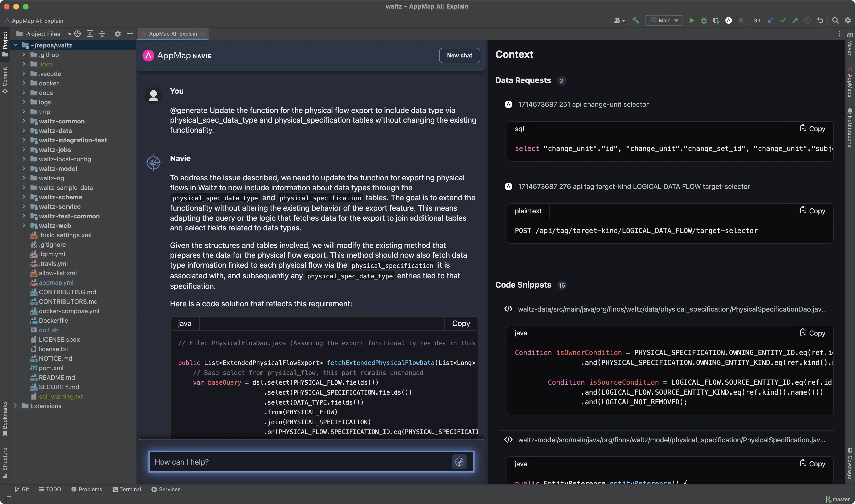Open the Problems tool window tab
The height and width of the screenshot is (504, 855).
[x=87, y=489]
